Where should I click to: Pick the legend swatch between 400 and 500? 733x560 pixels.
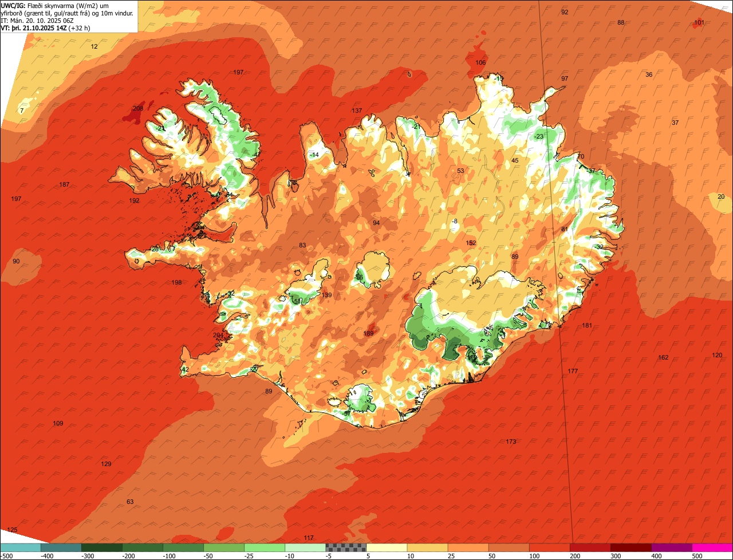pyautogui.click(x=672, y=547)
